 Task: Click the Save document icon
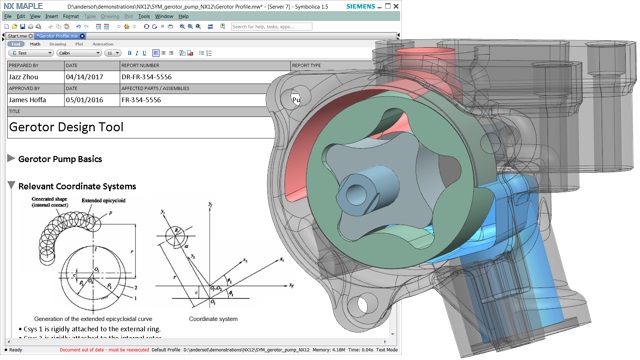pyautogui.click(x=22, y=27)
